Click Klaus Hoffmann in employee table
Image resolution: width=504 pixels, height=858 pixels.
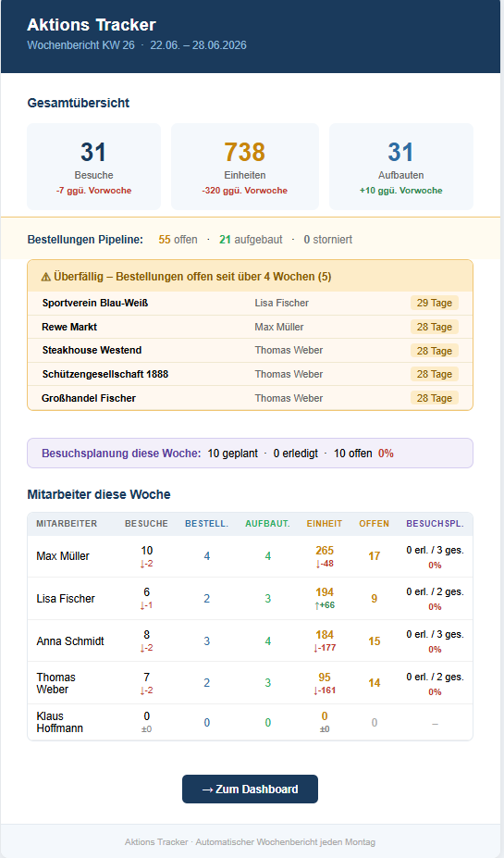(59, 722)
